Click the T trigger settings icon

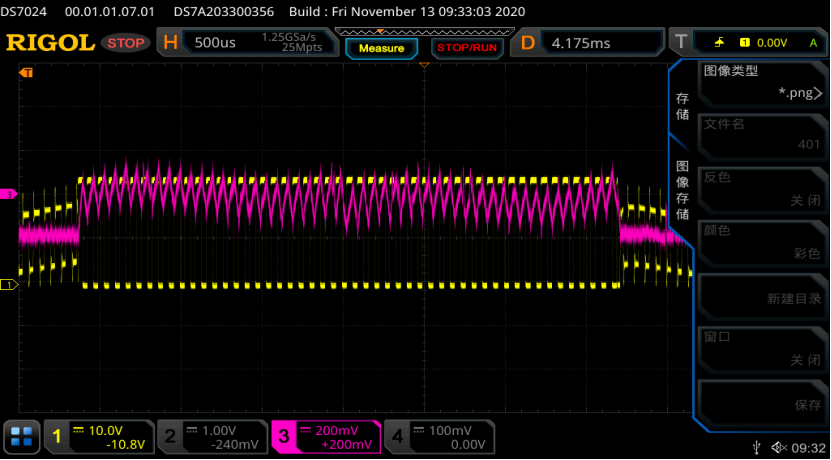(x=682, y=43)
